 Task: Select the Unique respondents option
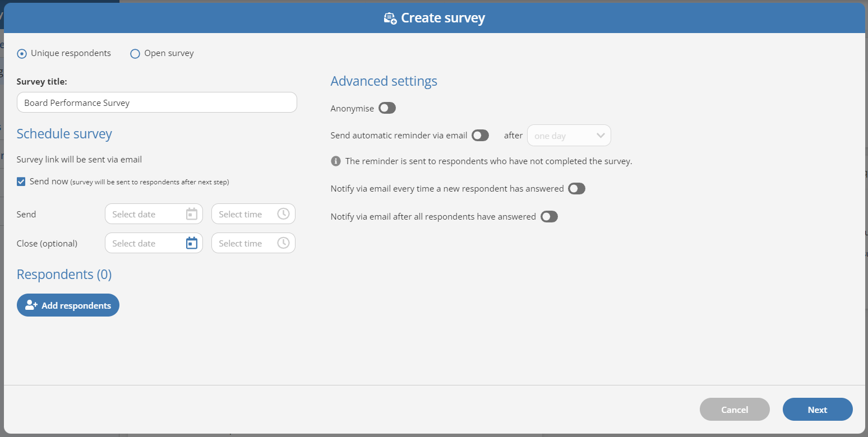22,54
